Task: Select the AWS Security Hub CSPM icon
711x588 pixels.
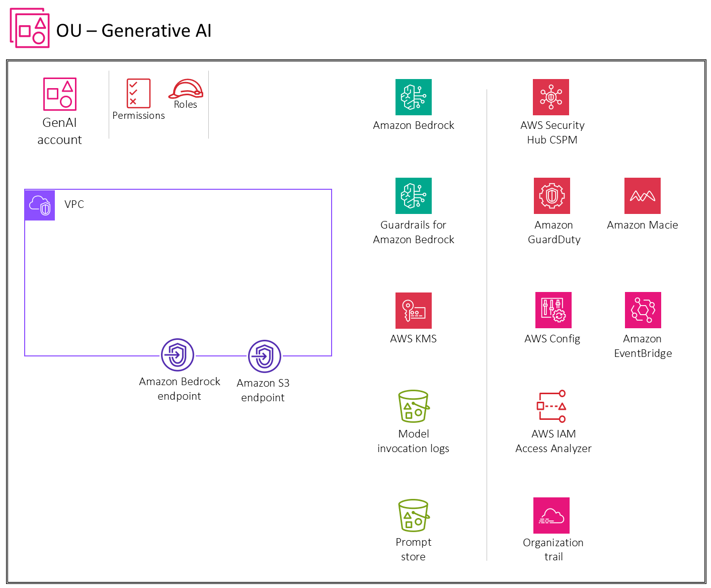Action: pos(551,97)
